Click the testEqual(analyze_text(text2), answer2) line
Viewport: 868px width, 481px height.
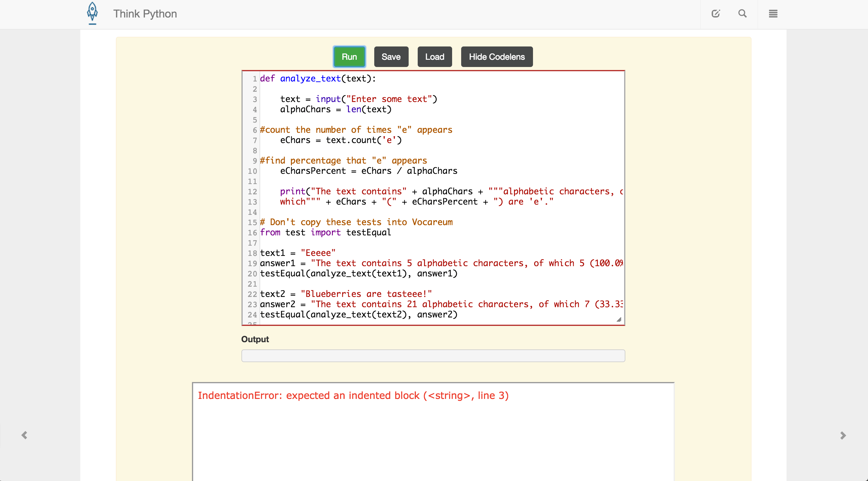tap(359, 315)
